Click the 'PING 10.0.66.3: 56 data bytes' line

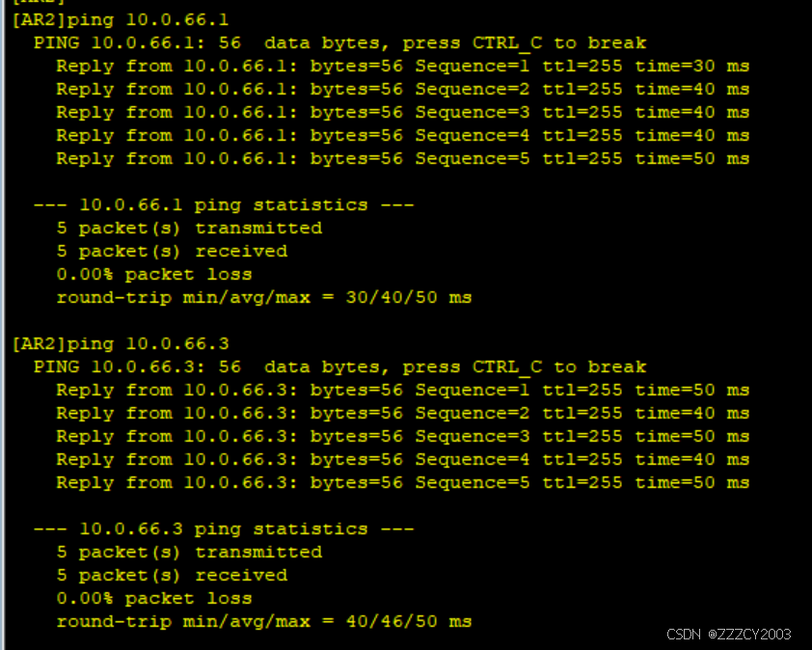click(339, 366)
